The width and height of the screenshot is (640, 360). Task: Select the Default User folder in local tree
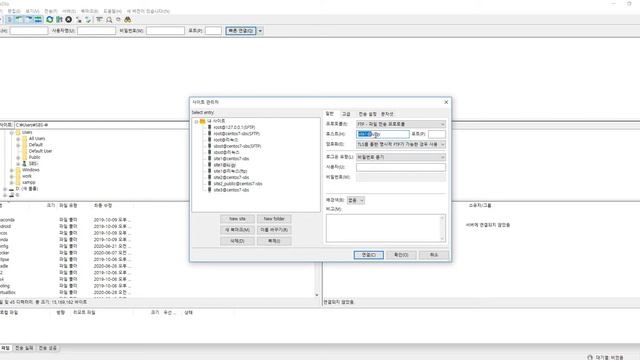(x=40, y=151)
